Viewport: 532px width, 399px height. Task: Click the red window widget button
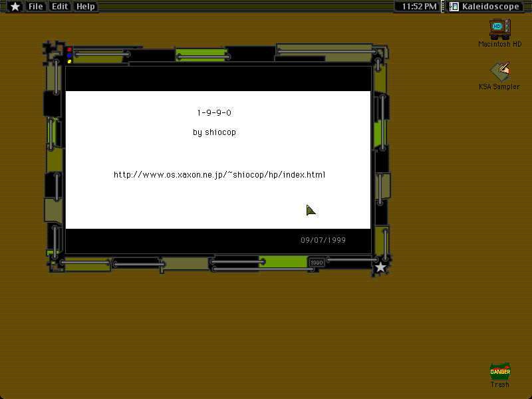pos(69,49)
